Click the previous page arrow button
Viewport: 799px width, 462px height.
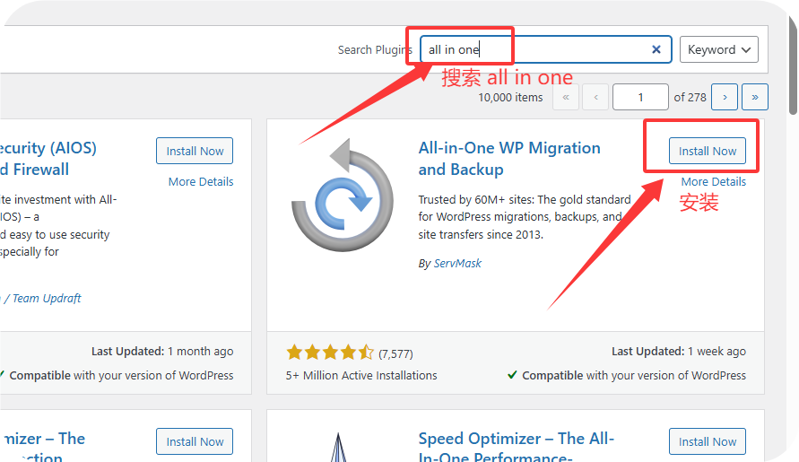[596, 97]
